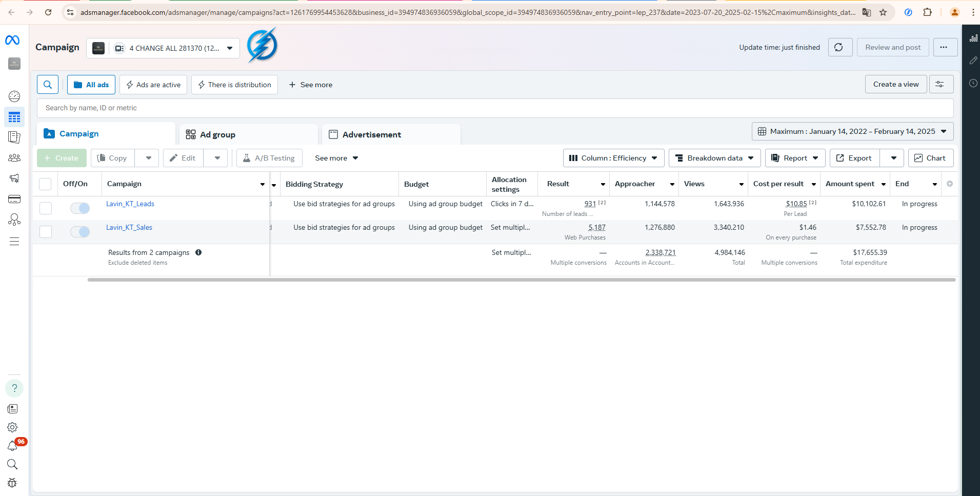Screen dimensions: 980x496
Task: Select There is distribution filter
Action: click(234, 85)
